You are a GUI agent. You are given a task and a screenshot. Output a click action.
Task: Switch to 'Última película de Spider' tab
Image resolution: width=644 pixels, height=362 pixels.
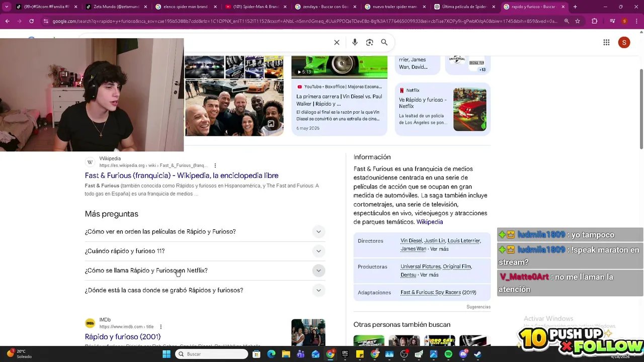click(464, 7)
